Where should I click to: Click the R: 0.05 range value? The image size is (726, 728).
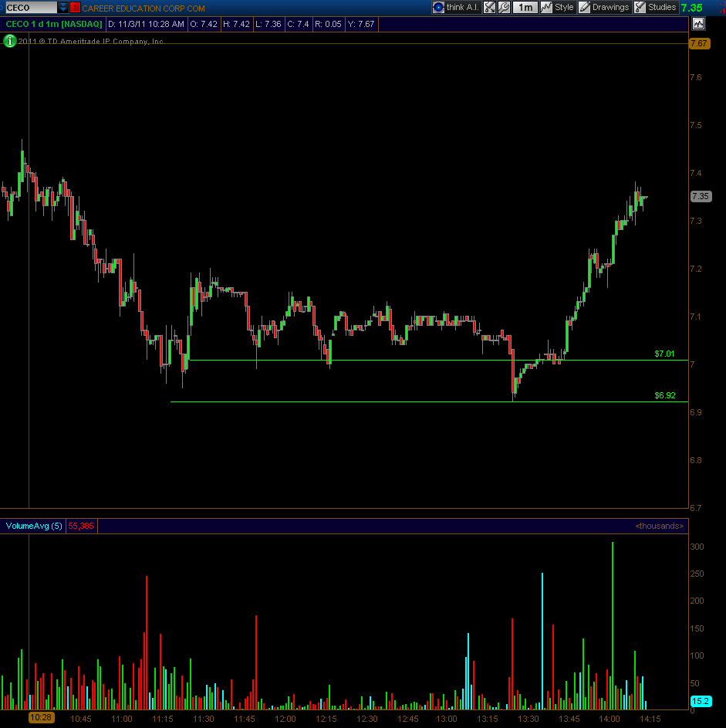[328, 24]
